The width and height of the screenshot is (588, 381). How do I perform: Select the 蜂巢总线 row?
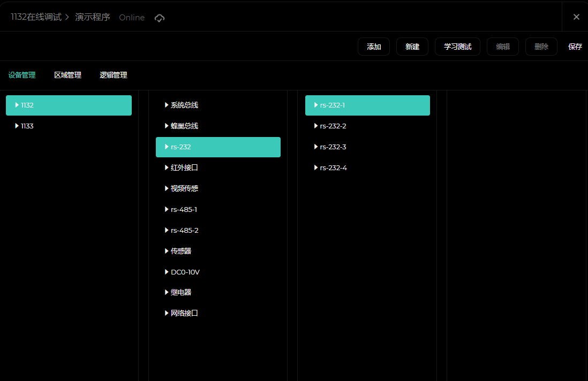[218, 126]
